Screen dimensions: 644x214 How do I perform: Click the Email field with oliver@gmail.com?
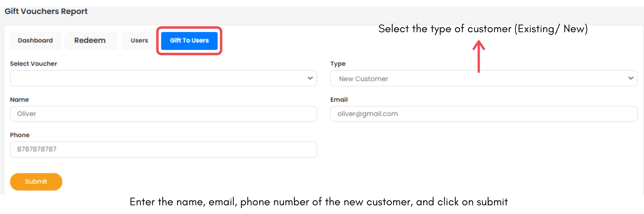484,114
